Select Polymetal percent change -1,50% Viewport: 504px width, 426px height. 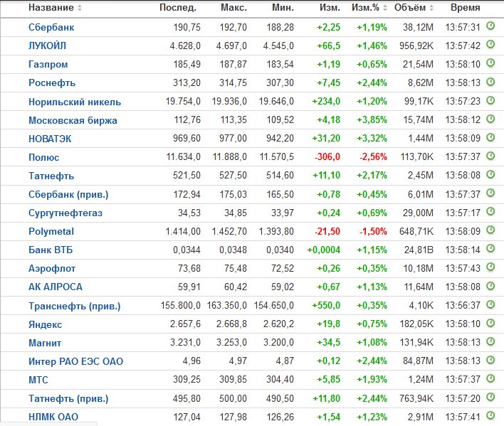[x=373, y=231]
